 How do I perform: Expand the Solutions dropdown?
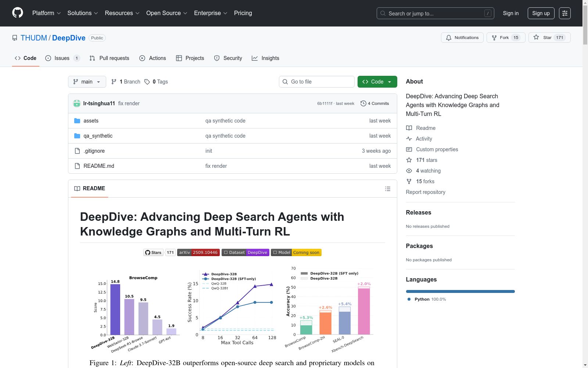point(83,13)
